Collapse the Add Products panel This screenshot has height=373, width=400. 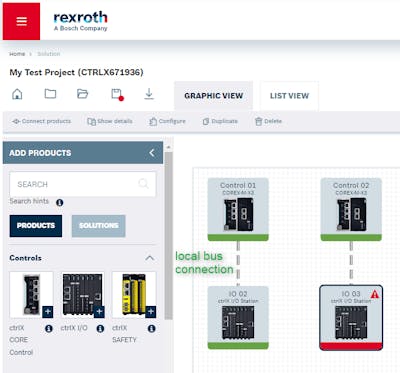point(152,153)
